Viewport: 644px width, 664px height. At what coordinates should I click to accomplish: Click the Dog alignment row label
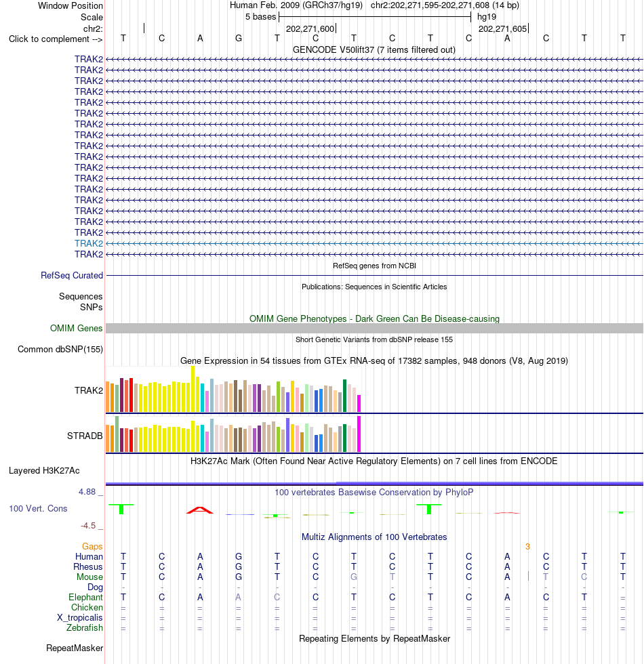pyautogui.click(x=95, y=587)
